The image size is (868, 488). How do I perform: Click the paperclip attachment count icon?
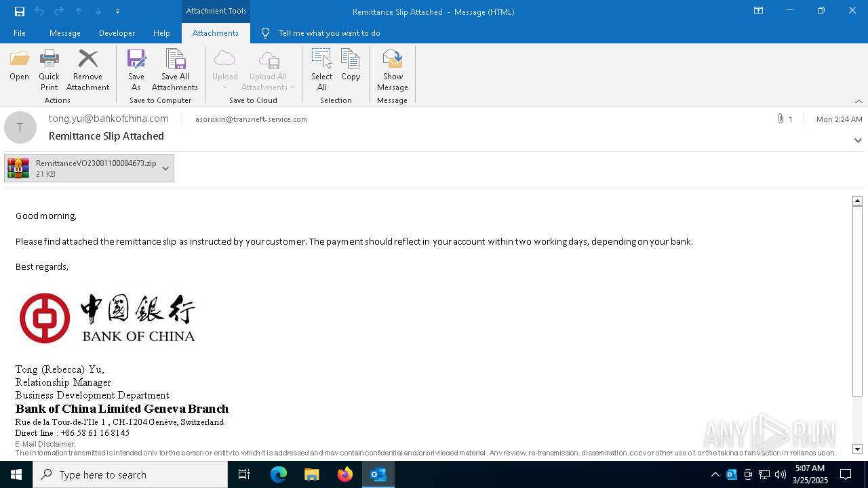pyautogui.click(x=781, y=119)
